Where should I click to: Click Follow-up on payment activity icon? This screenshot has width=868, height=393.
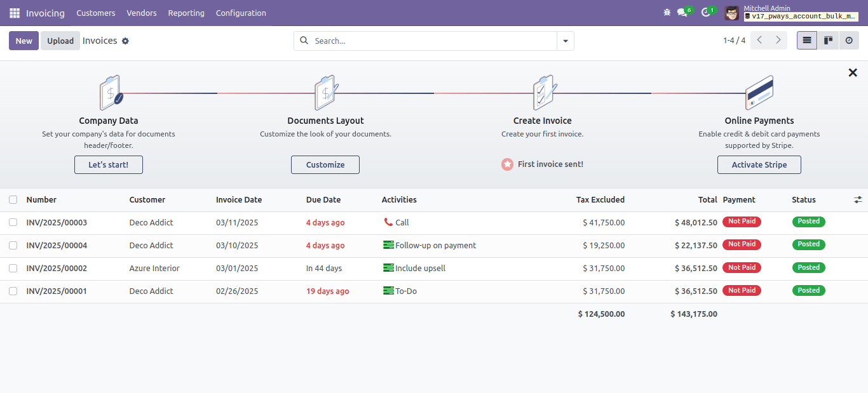(388, 245)
